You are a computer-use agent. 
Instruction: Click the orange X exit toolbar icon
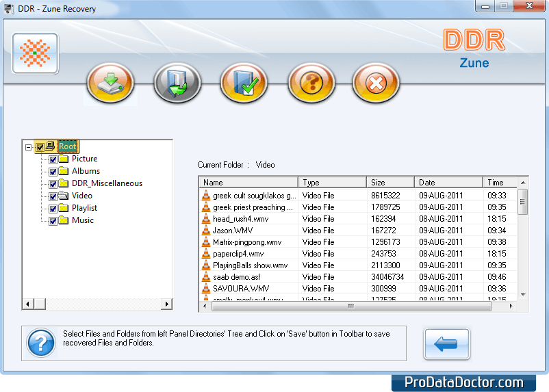[376, 83]
